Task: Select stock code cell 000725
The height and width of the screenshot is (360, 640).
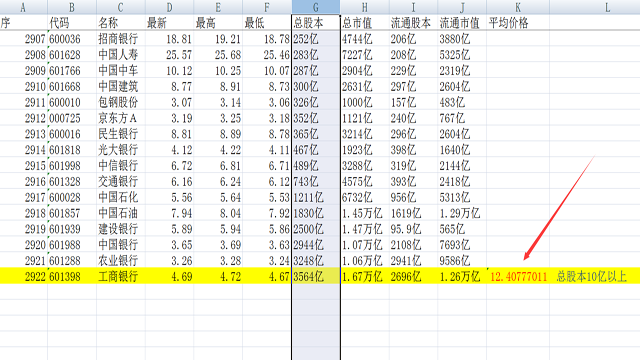Action: pyautogui.click(x=72, y=118)
